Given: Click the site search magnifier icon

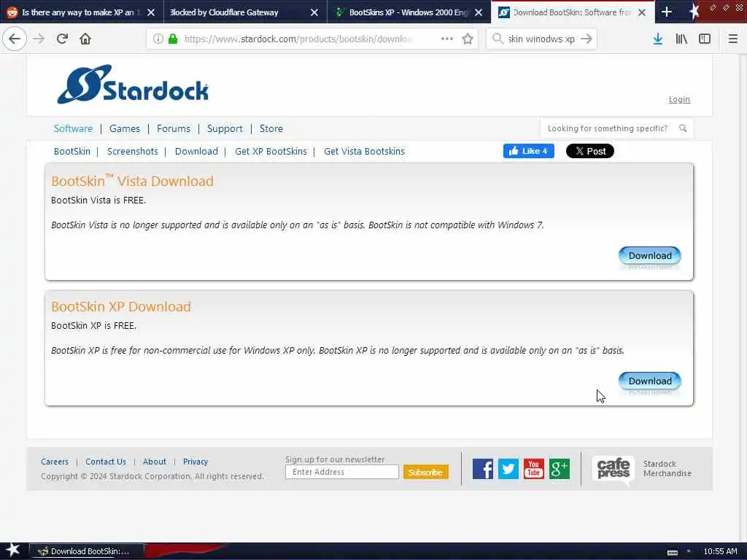Looking at the screenshot, I should (x=683, y=128).
